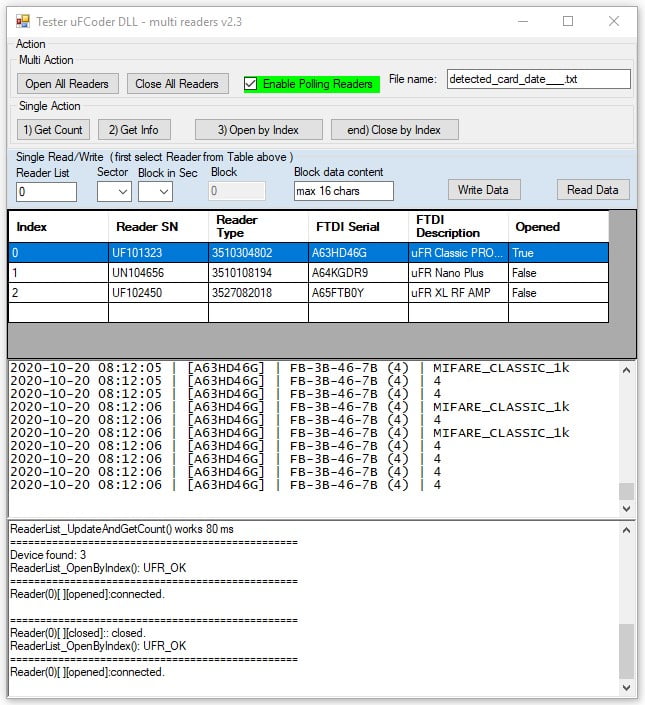Minimize the Tester uFCoder window
645x705 pixels.
[520, 21]
